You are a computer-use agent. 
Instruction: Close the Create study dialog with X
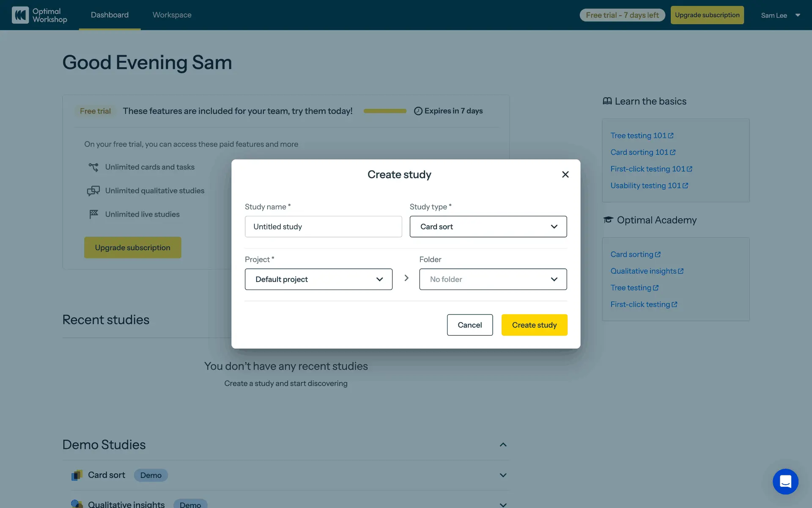[565, 174]
